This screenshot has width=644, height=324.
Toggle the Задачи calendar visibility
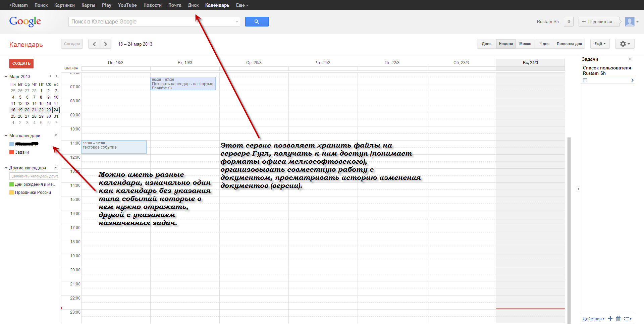coord(12,152)
